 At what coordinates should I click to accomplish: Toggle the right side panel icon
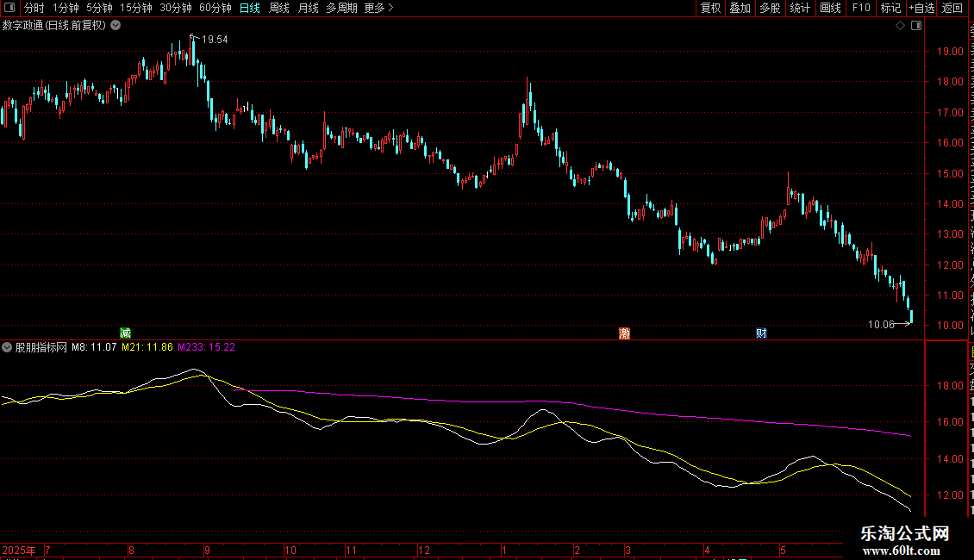click(x=916, y=26)
